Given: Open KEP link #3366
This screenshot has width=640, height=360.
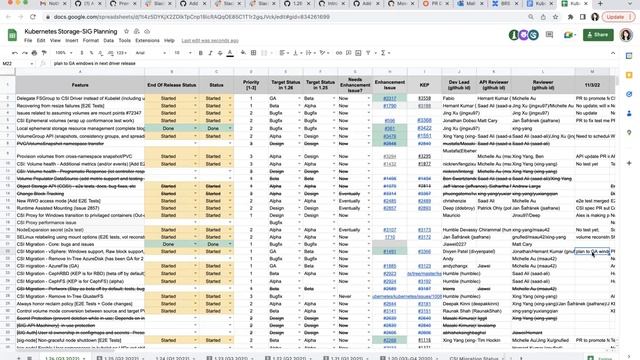Looking at the screenshot, I should 424,251.
